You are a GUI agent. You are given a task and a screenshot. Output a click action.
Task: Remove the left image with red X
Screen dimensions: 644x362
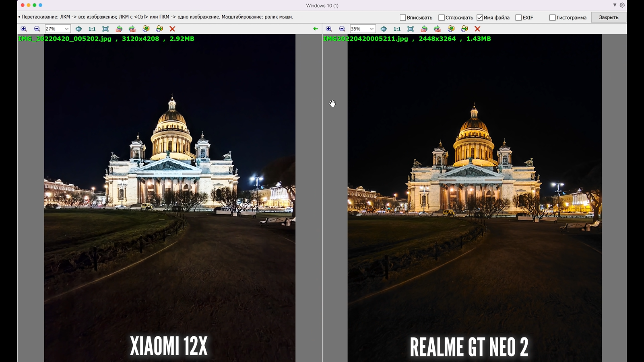coord(172,29)
